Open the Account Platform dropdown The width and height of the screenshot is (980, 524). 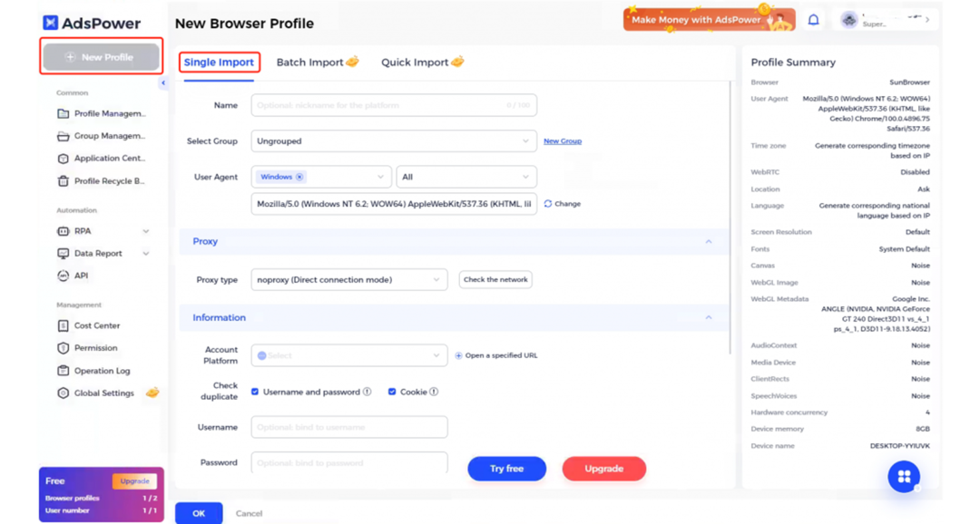[x=349, y=355]
